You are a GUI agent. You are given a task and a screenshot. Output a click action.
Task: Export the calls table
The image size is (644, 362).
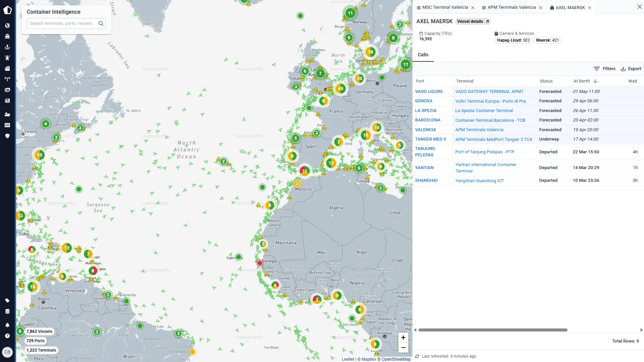631,69
